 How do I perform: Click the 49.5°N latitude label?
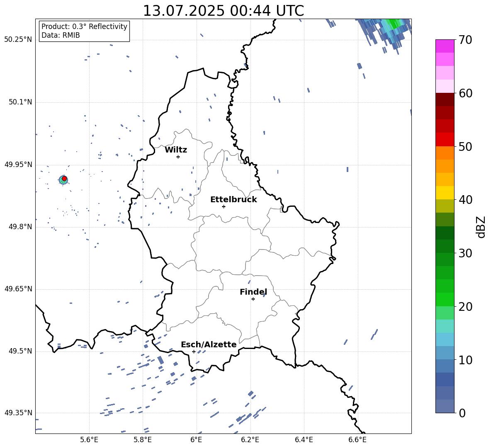[x=20, y=351]
